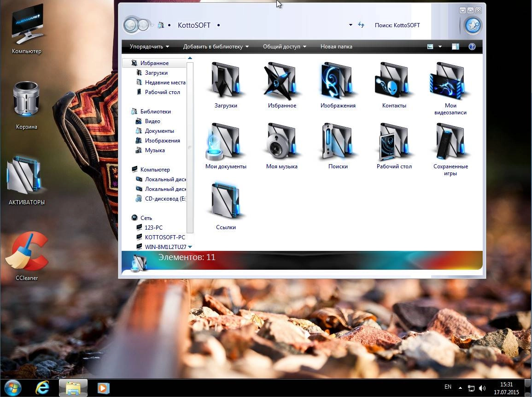
Task: Select Избранное in the navigation pane
Action: (154, 63)
